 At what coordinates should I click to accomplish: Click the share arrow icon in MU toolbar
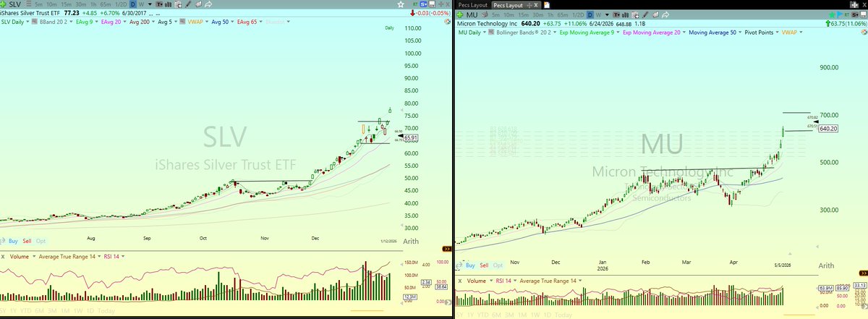pos(666,15)
